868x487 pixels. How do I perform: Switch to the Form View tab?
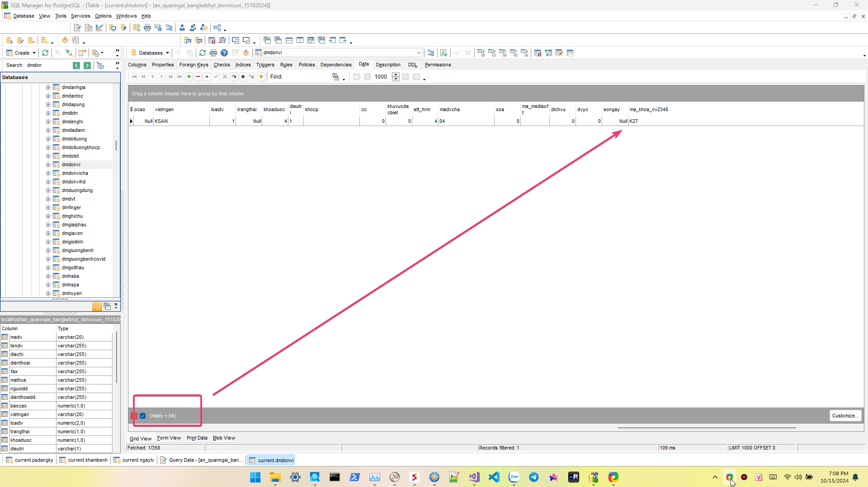169,438
